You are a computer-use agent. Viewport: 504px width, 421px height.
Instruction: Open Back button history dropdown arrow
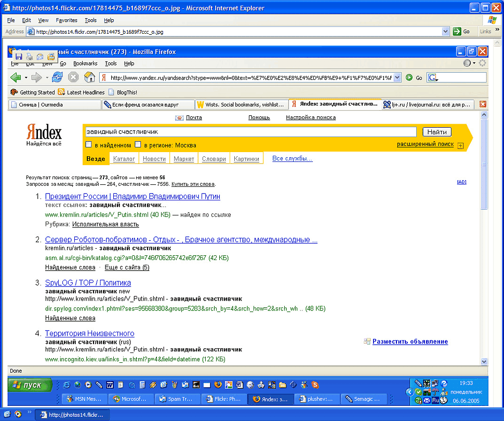[x=26, y=77]
